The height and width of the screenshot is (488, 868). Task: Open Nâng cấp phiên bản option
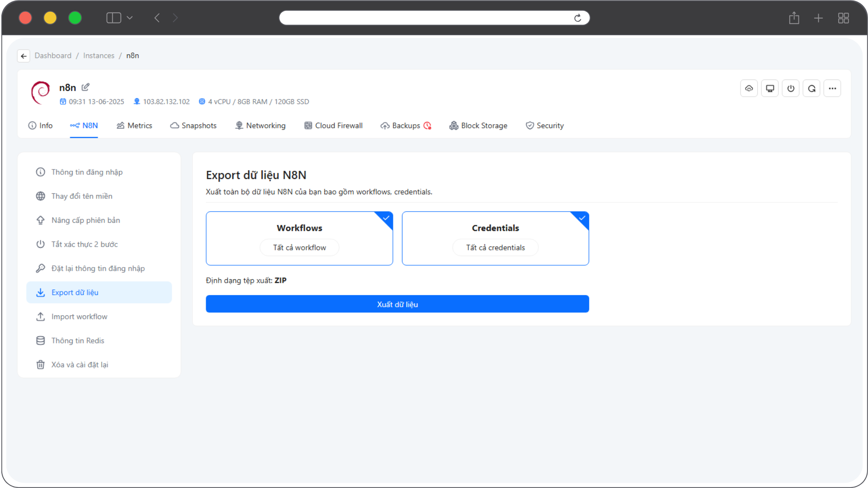pyautogui.click(x=99, y=220)
